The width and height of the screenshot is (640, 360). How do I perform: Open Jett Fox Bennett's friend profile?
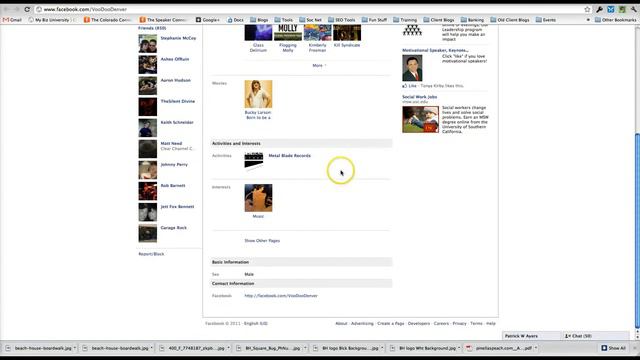pos(177,207)
